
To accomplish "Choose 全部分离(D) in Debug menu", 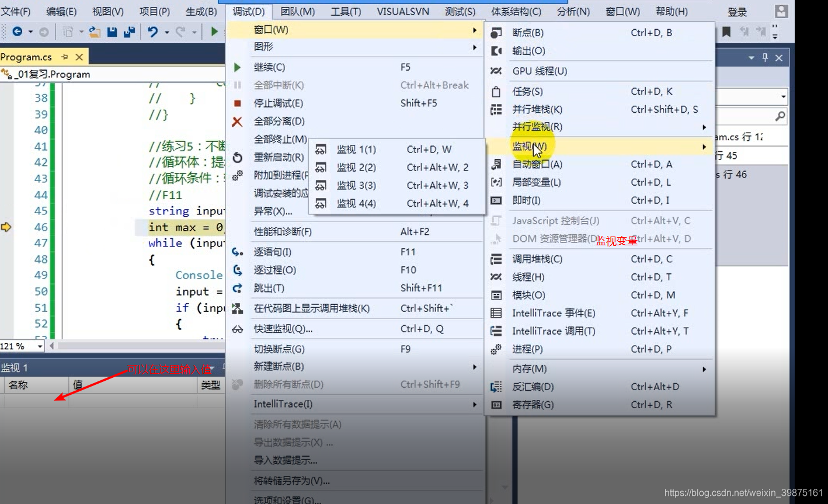I will pos(356,121).
